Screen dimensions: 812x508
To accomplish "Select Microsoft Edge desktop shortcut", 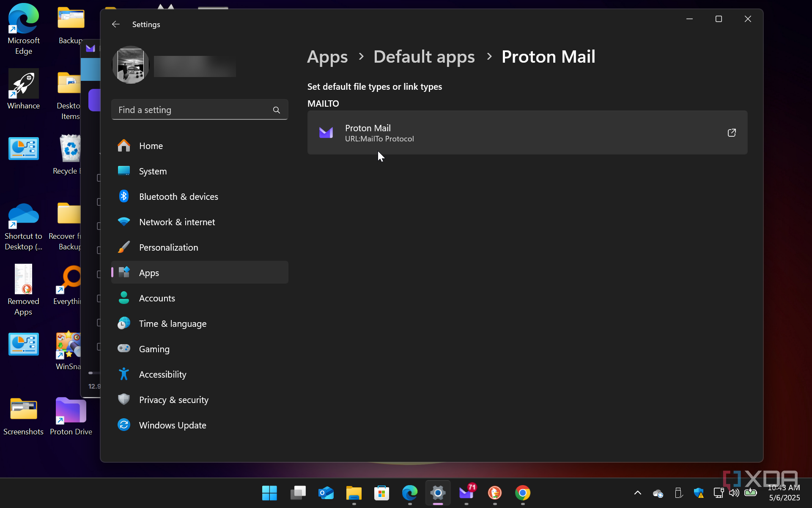I will pyautogui.click(x=24, y=29).
